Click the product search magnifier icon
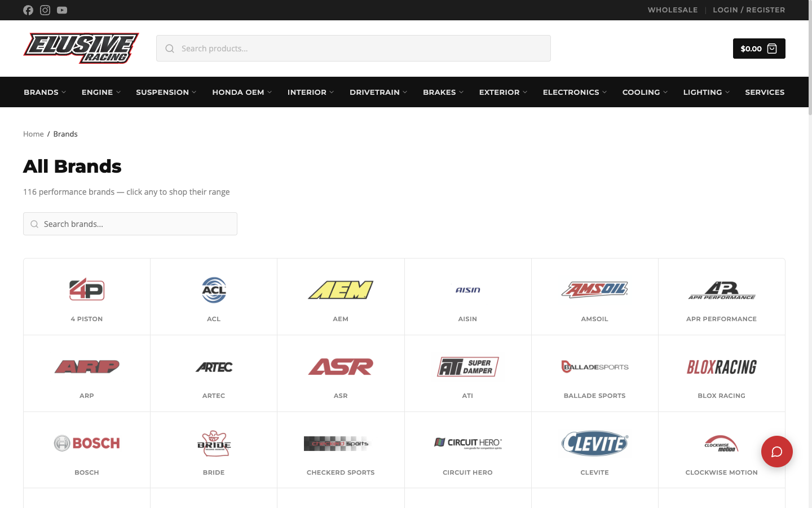812x508 pixels. point(170,49)
